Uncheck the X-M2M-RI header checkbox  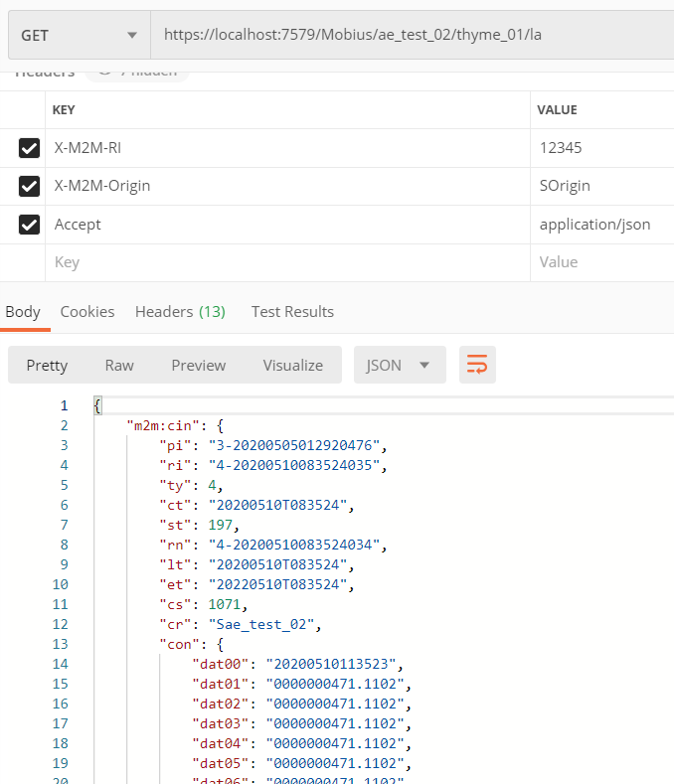(29, 148)
